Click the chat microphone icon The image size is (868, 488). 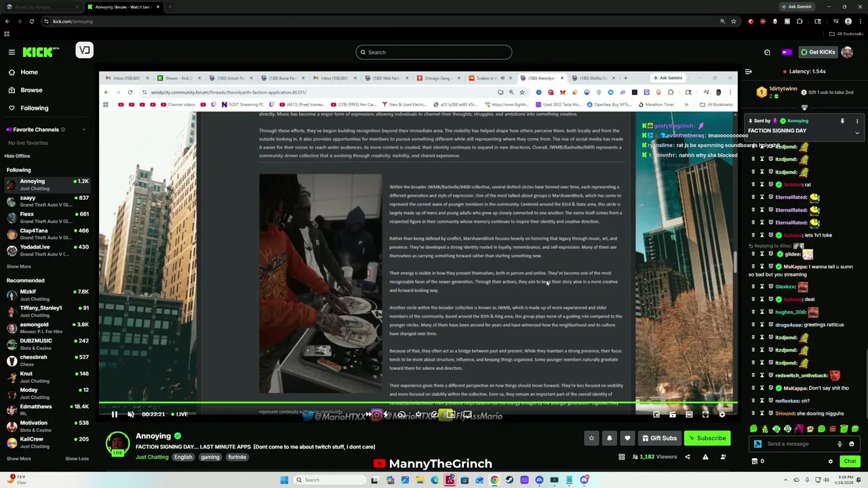(840, 444)
